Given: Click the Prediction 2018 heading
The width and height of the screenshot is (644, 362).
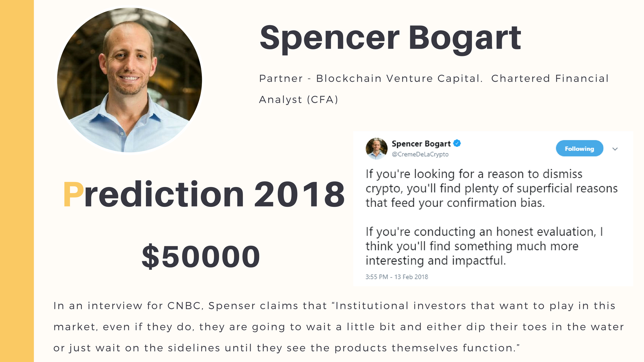Looking at the screenshot, I should (x=204, y=194).
